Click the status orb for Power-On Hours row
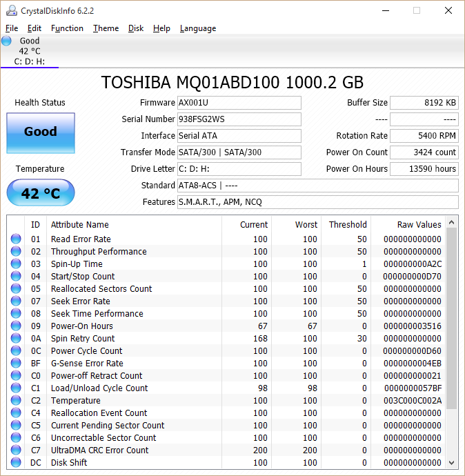This screenshot has height=476, width=465. coord(16,326)
